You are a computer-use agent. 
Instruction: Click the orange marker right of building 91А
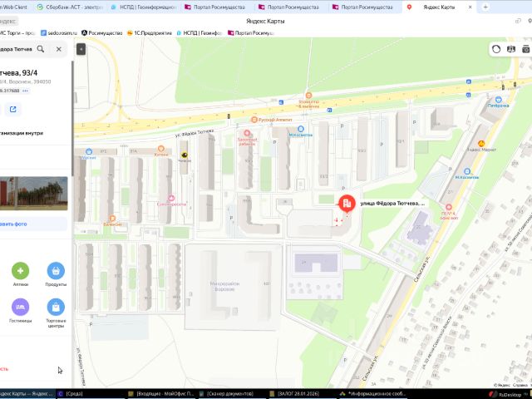pos(161,149)
